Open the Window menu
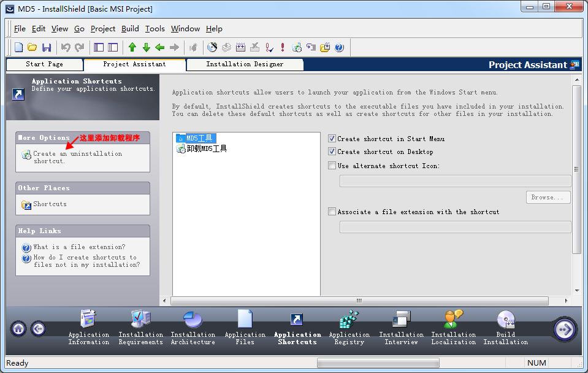 185,29
